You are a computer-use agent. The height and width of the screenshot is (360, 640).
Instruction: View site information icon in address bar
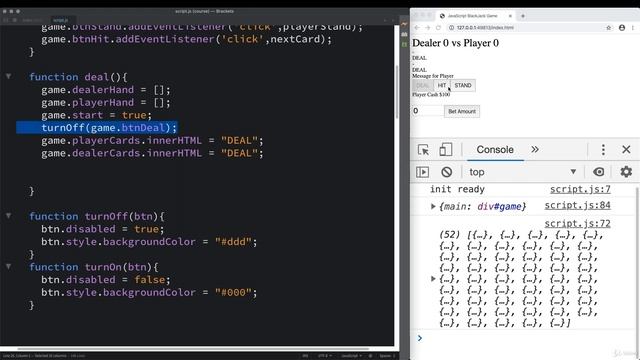pyautogui.click(x=451, y=28)
